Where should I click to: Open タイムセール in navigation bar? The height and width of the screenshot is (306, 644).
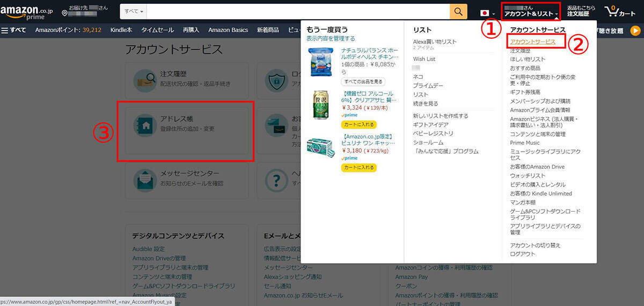pyautogui.click(x=157, y=30)
